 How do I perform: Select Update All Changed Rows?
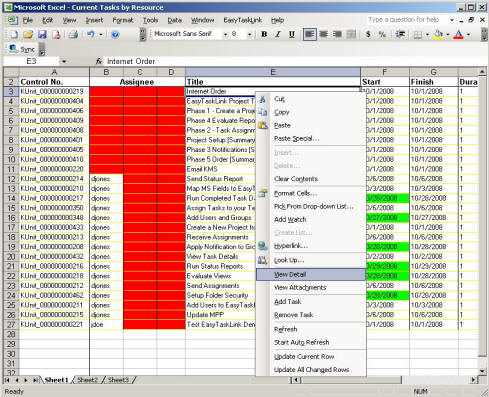[x=311, y=370]
